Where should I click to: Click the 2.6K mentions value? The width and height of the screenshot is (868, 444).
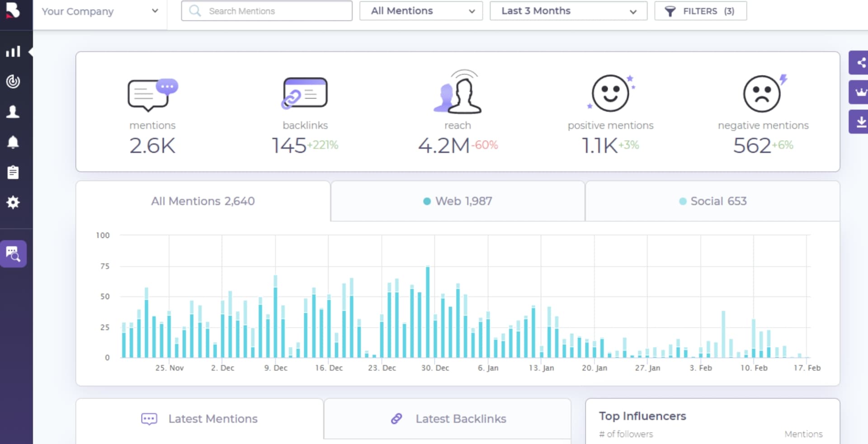pos(152,146)
